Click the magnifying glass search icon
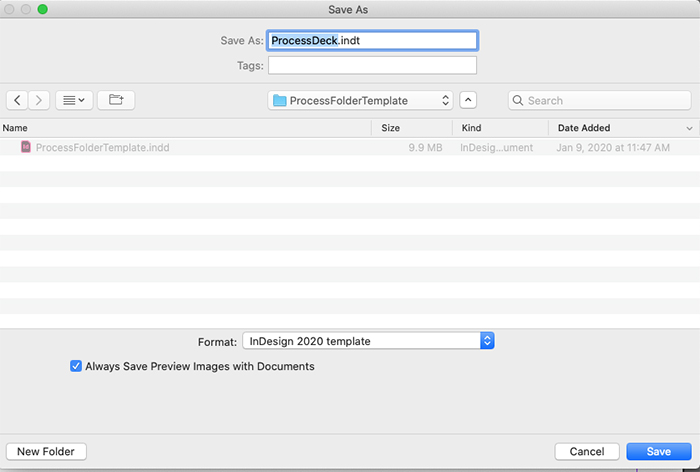The image size is (700, 472). [518, 100]
